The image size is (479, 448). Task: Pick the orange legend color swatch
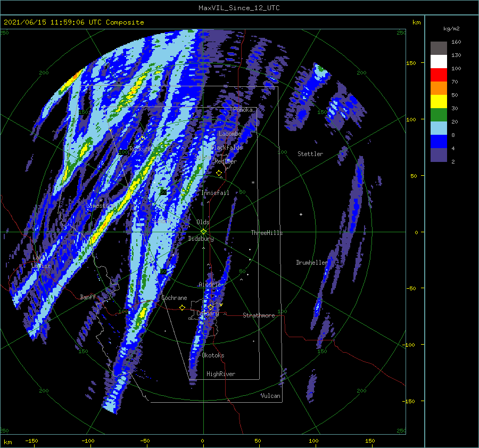(x=439, y=88)
